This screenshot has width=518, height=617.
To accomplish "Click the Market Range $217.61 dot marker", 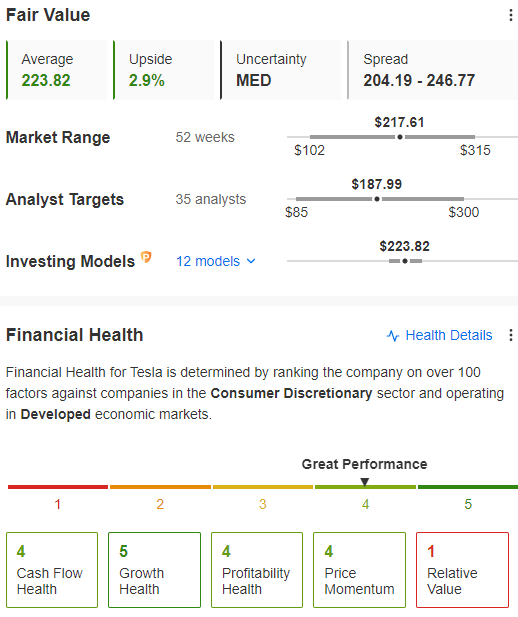I will click(400, 137).
